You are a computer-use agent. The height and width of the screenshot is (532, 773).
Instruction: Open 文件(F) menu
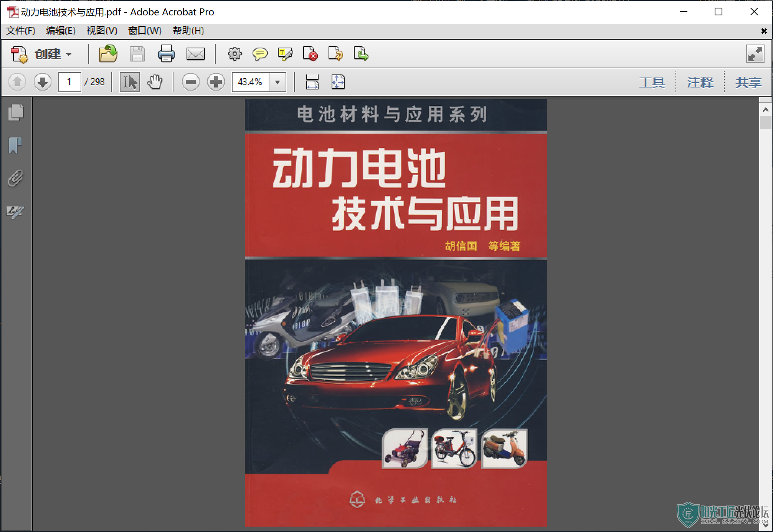pos(21,31)
